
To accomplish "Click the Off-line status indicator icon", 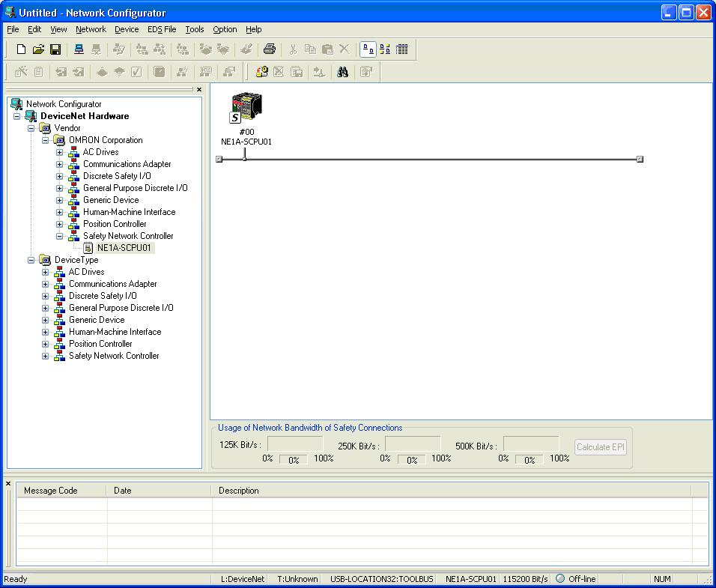I will coord(560,578).
